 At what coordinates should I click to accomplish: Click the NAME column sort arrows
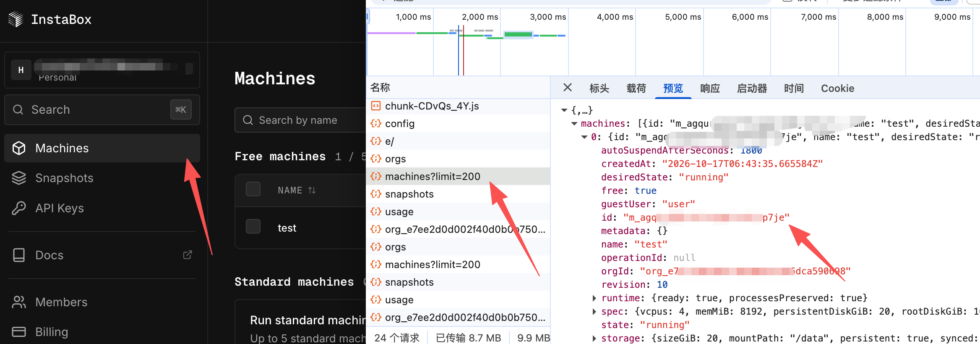click(312, 190)
